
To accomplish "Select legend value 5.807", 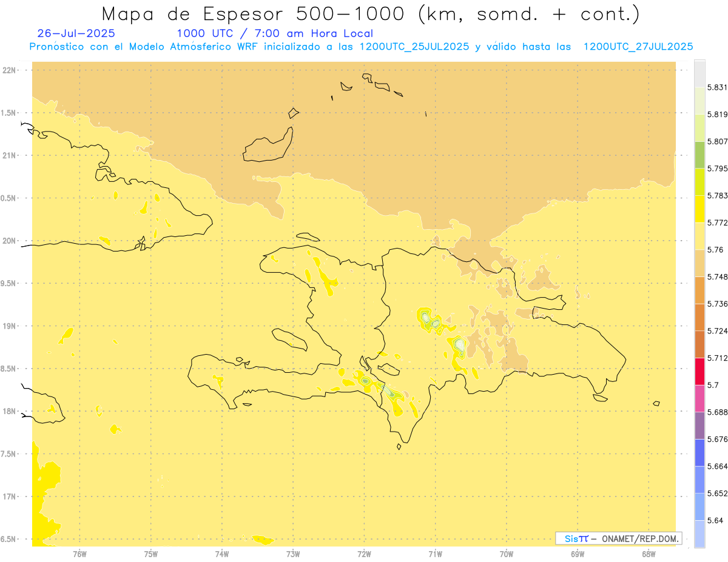I will tap(718, 141).
